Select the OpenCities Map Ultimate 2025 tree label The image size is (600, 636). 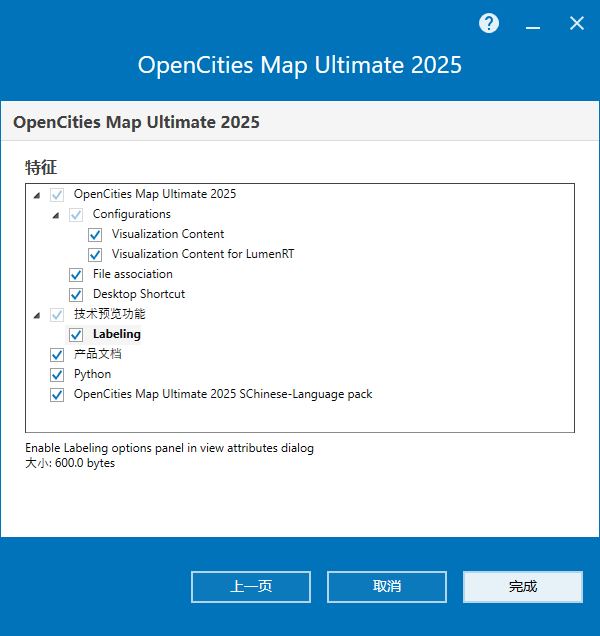click(155, 194)
